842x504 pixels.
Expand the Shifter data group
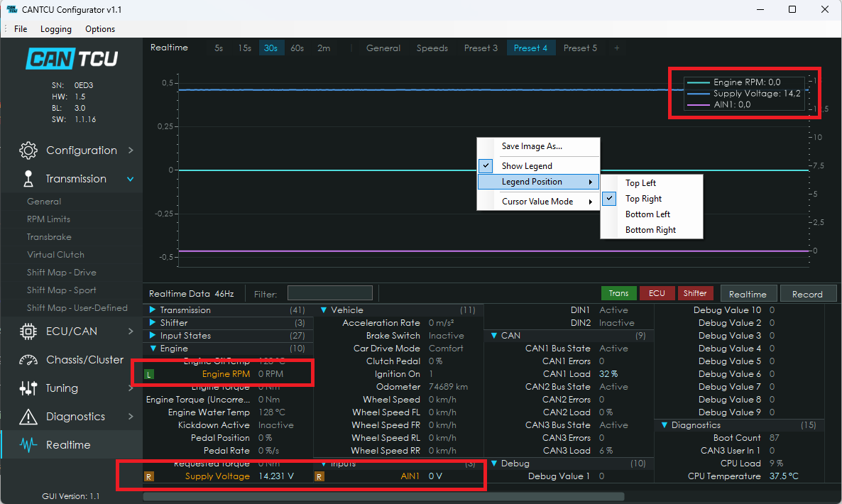pos(153,322)
